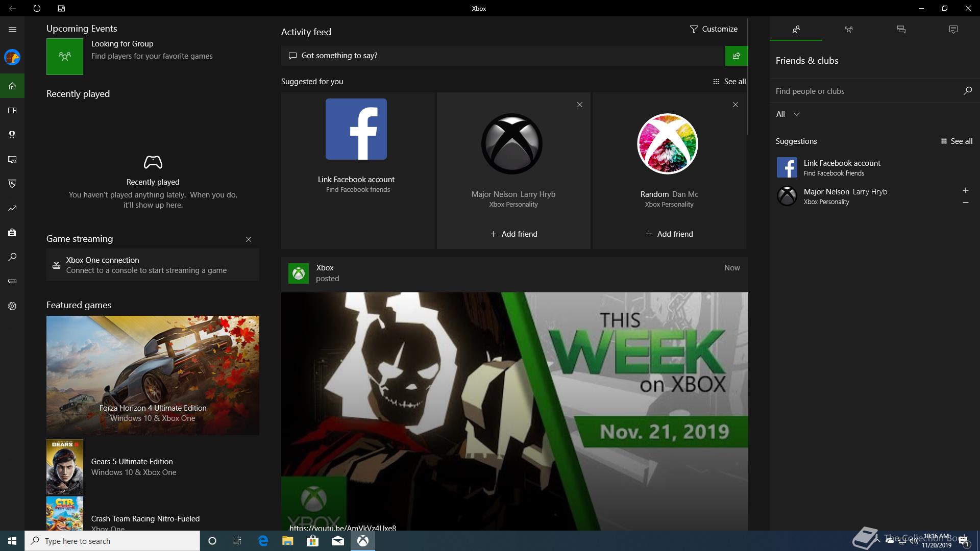Open the Search magnifier in the sidebar
Screen dimensions: 980x551
click(12, 257)
